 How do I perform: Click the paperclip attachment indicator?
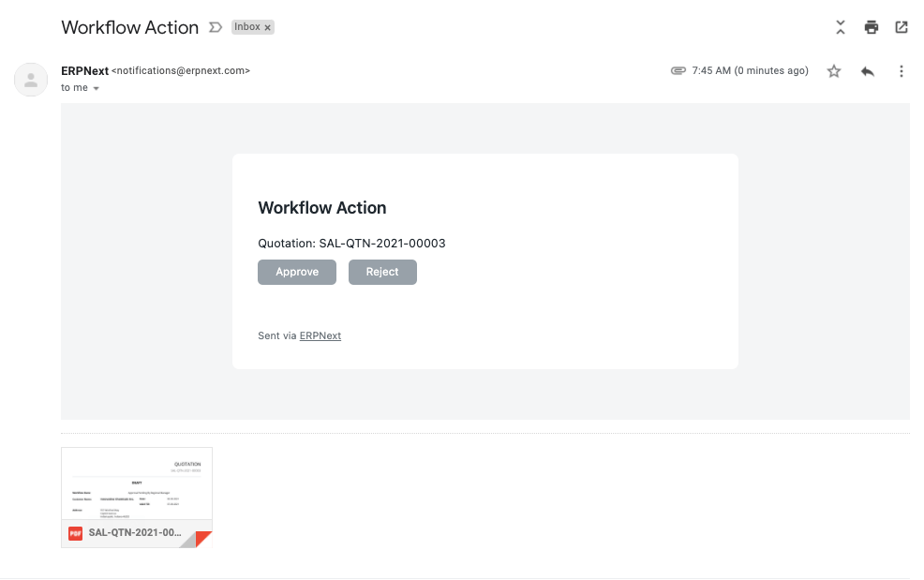677,70
